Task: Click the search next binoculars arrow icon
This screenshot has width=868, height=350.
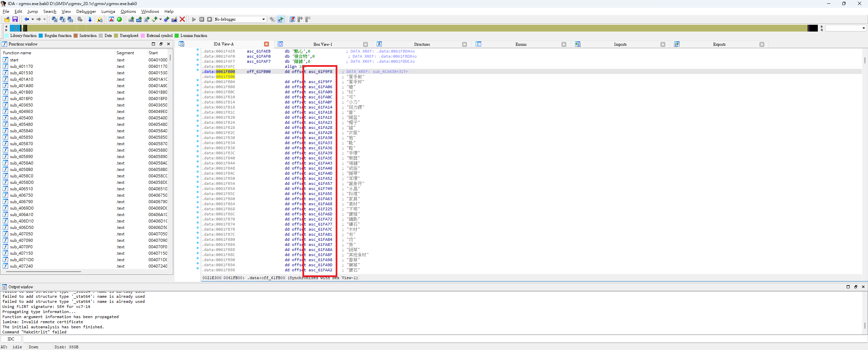Action: (80, 19)
